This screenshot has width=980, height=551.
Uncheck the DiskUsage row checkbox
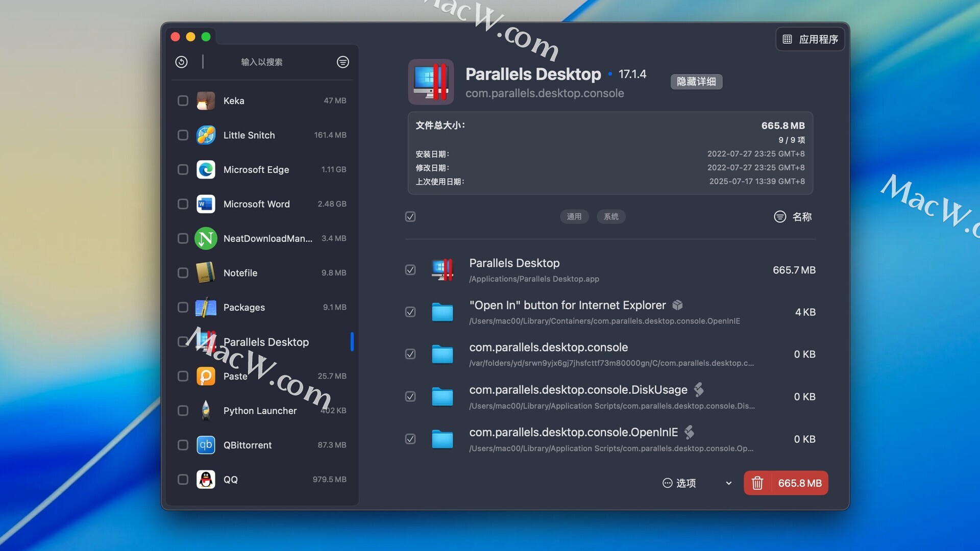(410, 396)
